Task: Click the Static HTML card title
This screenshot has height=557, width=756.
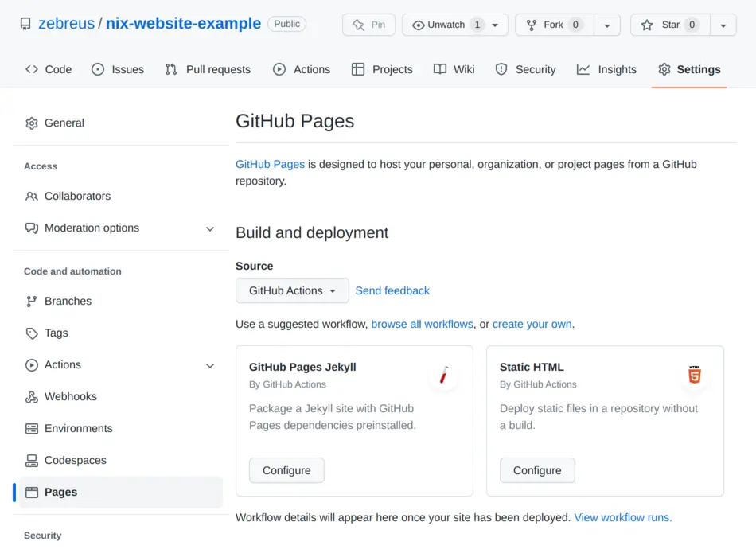Action: click(x=532, y=367)
